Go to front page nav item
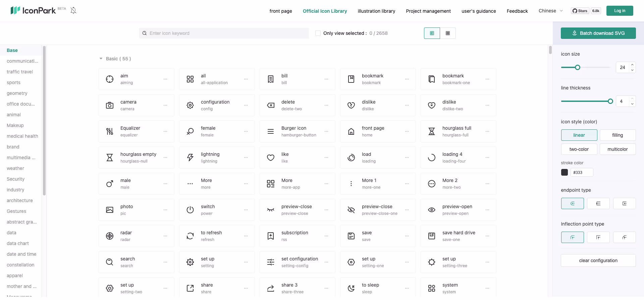Viewport: 644px width, 300px height. (x=281, y=11)
